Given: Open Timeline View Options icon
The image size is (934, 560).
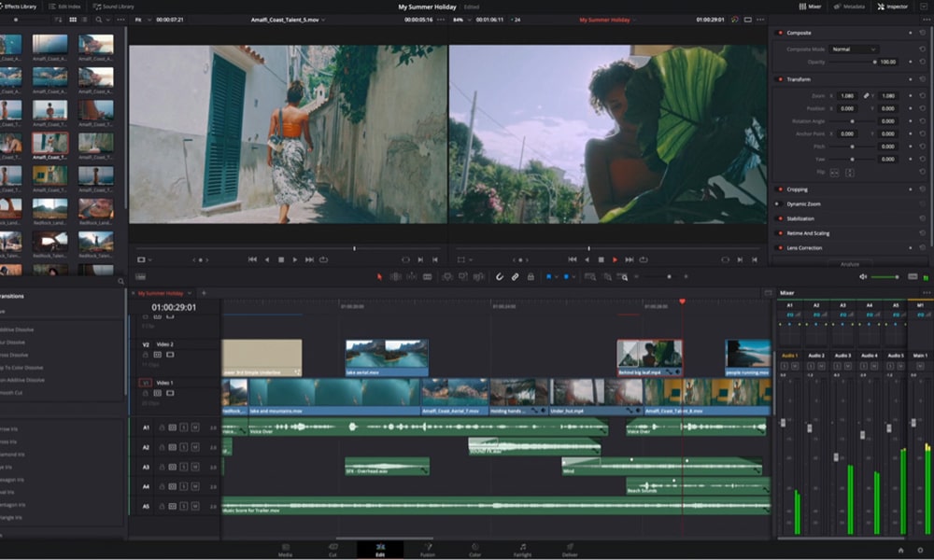Looking at the screenshot, I should pos(141,276).
